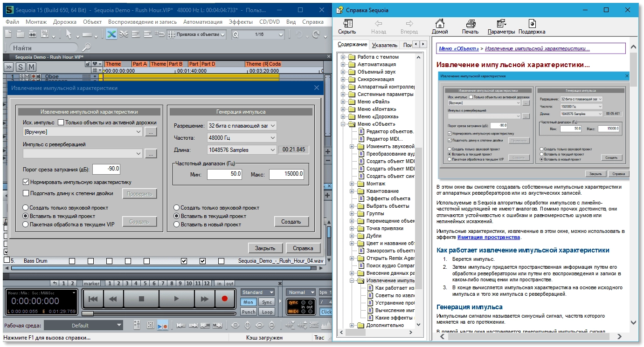Select Создать только звуковой проект under Генерация импульса
644x347 pixels.
tap(177, 208)
